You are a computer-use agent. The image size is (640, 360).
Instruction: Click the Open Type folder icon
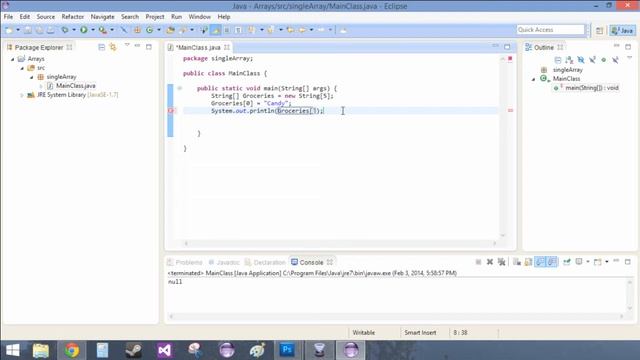tap(171, 30)
